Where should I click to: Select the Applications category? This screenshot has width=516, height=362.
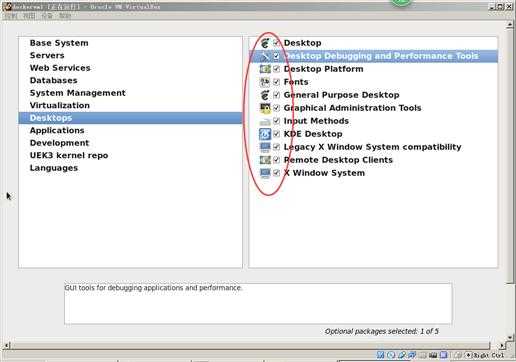pos(130,130)
